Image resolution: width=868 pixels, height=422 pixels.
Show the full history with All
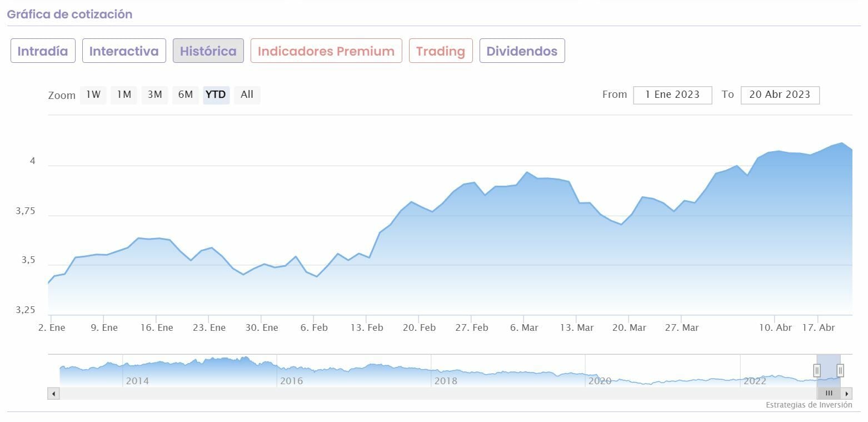247,95
